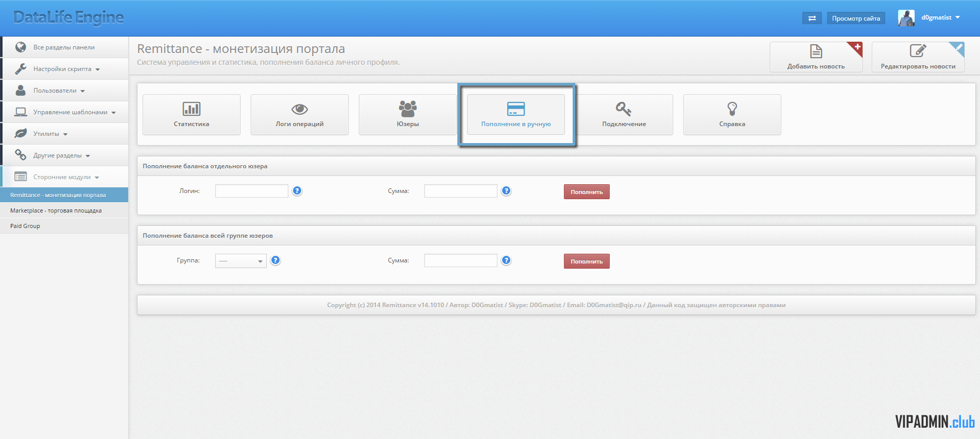The image size is (980, 439).
Task: Click the help icon next to Группа dropdown
Action: click(x=276, y=260)
